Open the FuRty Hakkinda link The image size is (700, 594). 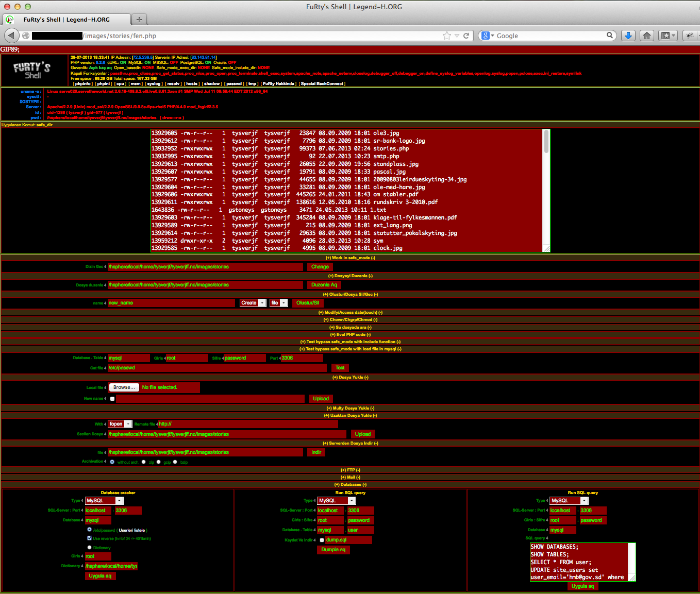(278, 83)
